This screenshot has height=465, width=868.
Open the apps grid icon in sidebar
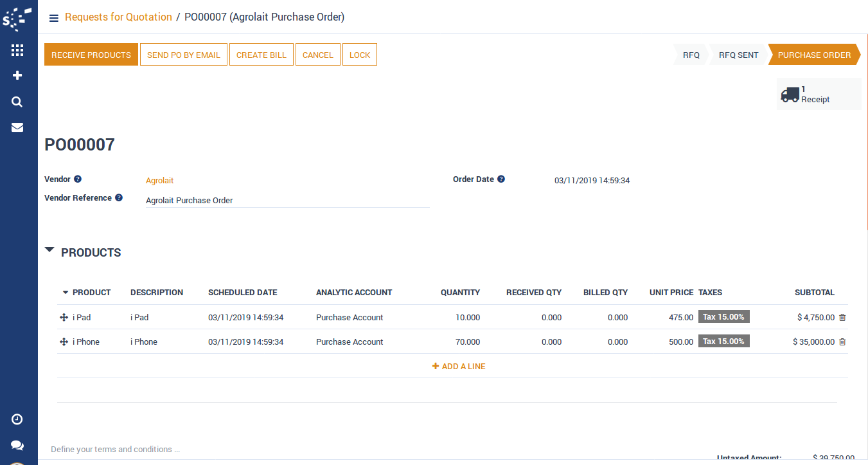[x=17, y=50]
